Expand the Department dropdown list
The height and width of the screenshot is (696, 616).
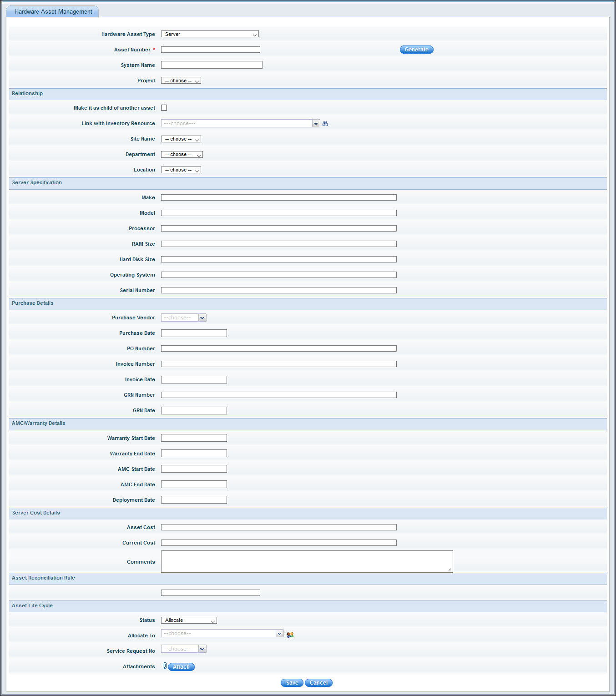tap(182, 155)
